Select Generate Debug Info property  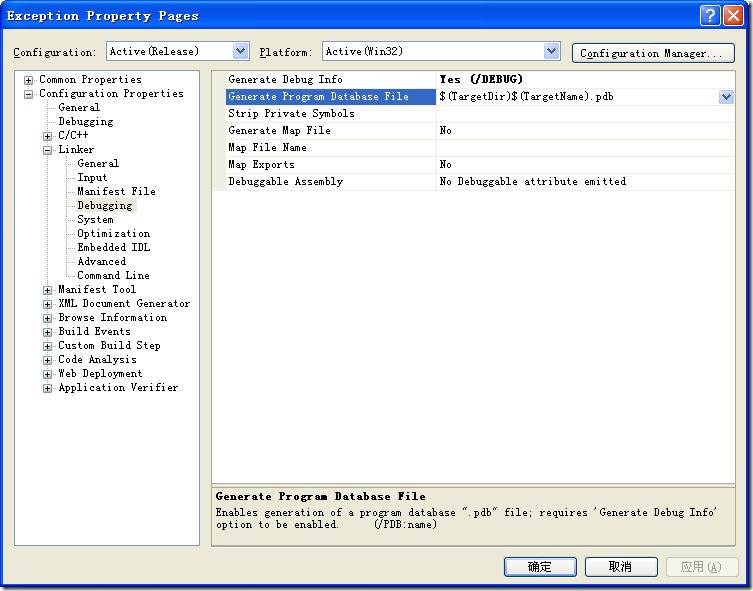[330, 79]
